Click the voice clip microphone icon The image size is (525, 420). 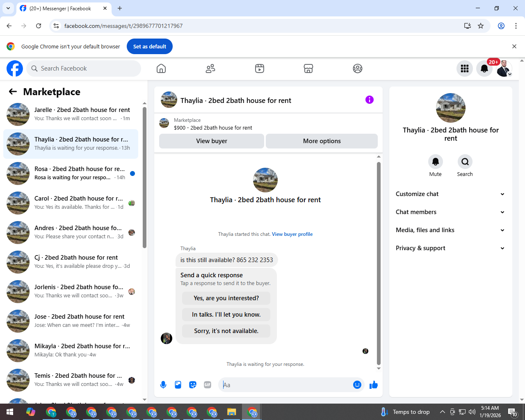(163, 385)
